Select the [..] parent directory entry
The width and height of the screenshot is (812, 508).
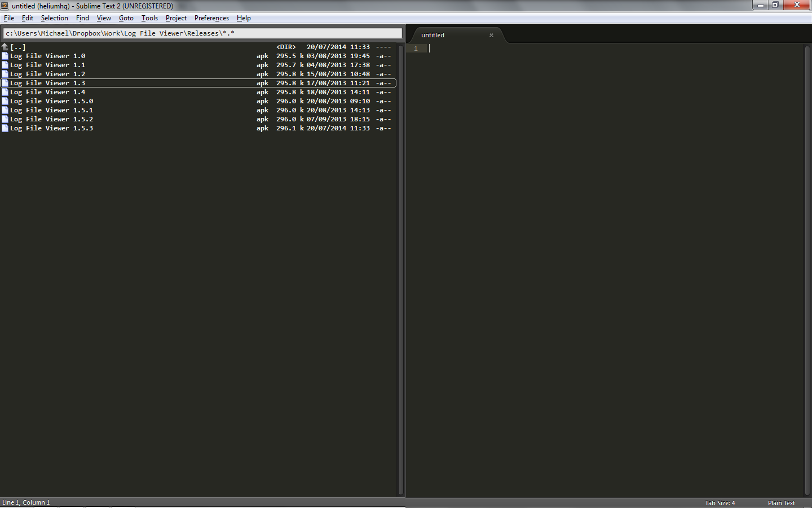click(18, 47)
